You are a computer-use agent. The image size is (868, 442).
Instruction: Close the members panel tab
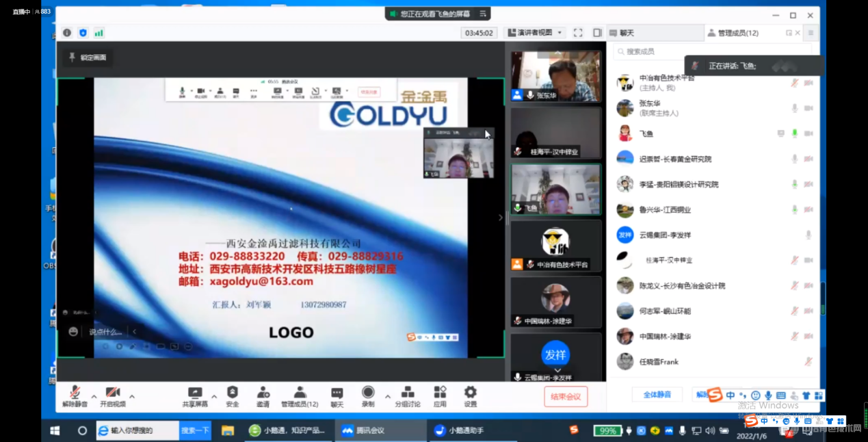pos(798,33)
